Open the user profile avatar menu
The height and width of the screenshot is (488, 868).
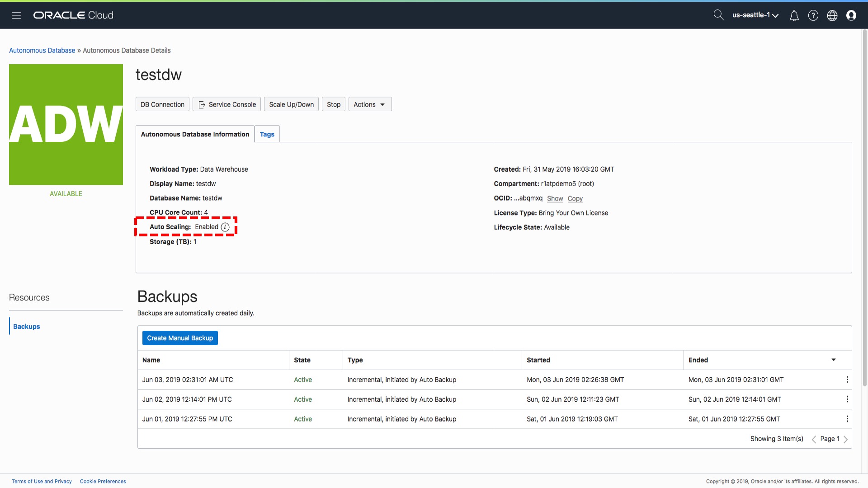851,16
